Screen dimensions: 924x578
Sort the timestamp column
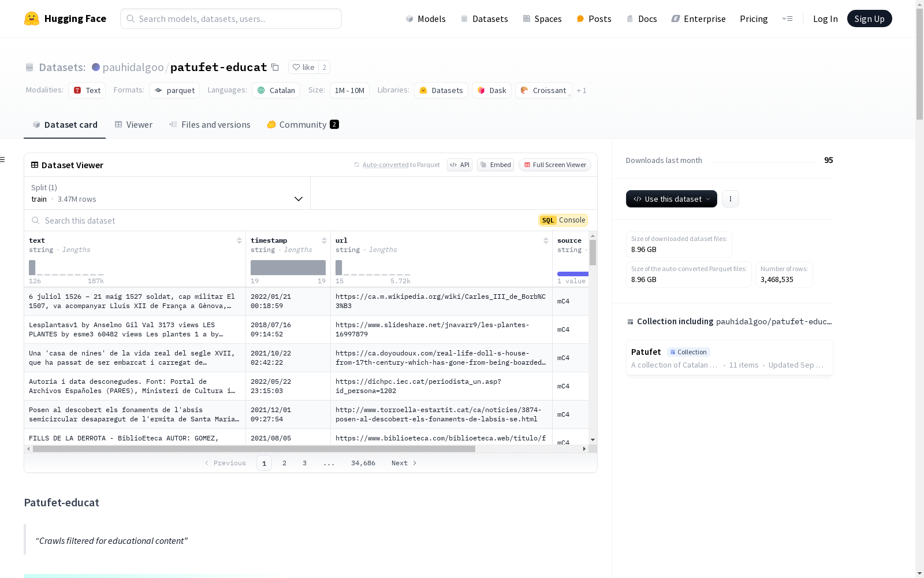324,240
